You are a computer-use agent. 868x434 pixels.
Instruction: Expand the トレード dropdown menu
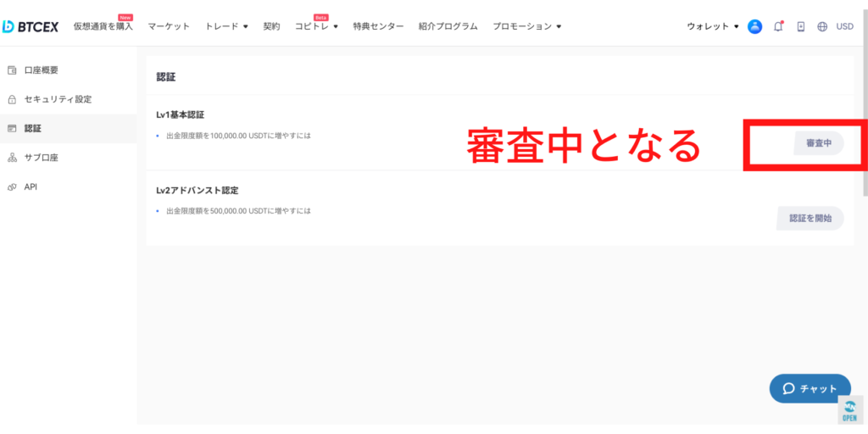(x=226, y=26)
